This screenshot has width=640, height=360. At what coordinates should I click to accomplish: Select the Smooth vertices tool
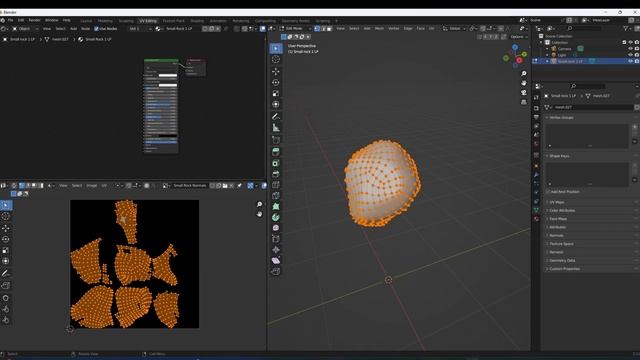pos(276,228)
